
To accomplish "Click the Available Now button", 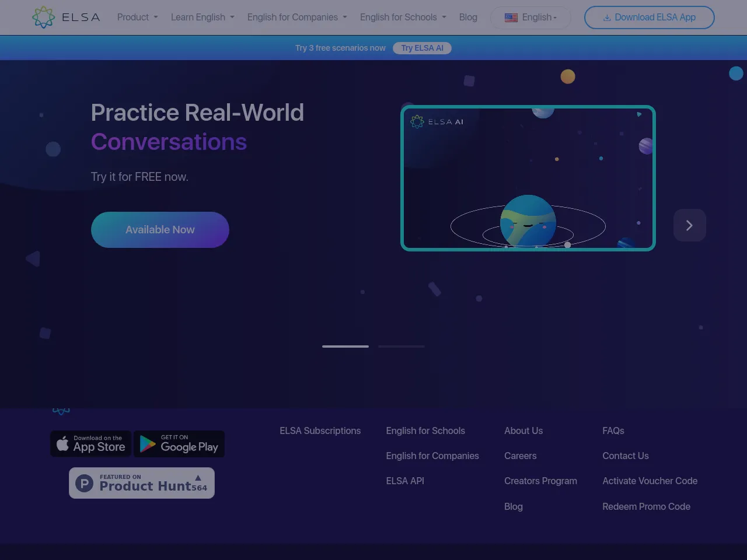I will pyautogui.click(x=160, y=230).
